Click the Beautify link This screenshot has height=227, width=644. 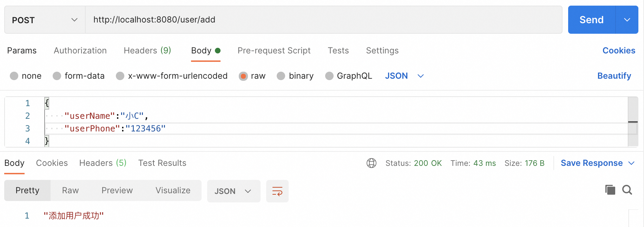point(614,76)
